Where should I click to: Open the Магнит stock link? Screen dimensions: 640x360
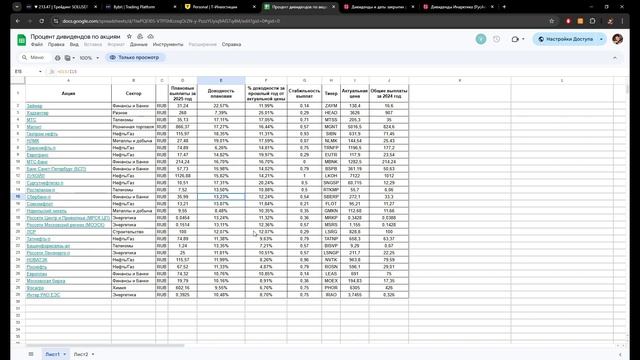[34, 127]
